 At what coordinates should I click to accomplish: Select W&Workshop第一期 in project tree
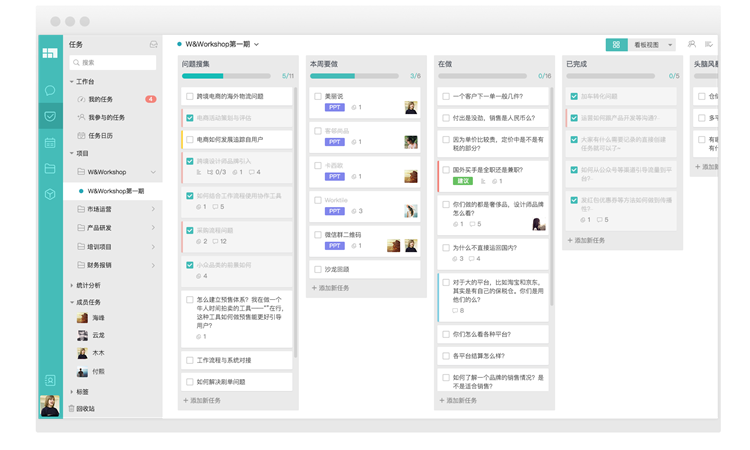coord(113,191)
